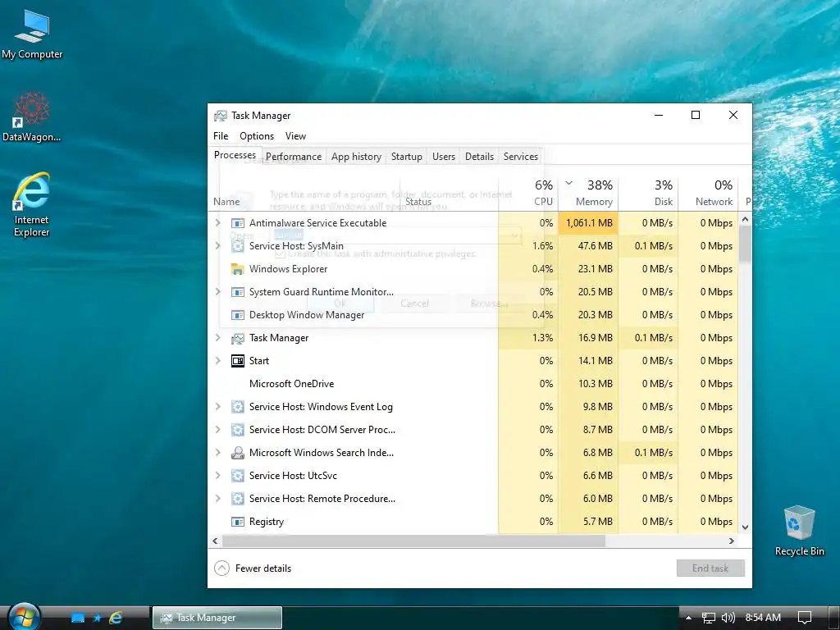The image size is (840, 630).
Task: Expand the Task Manager process row
Action: point(217,338)
